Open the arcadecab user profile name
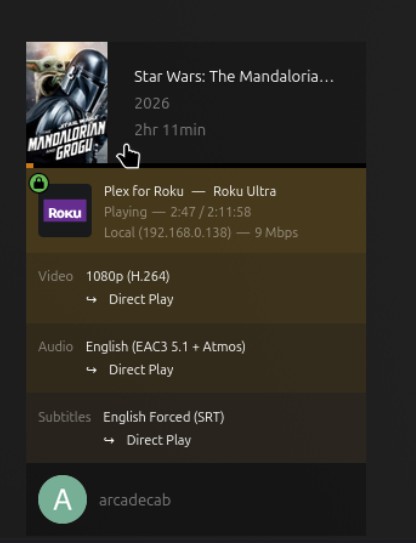The height and width of the screenshot is (543, 416). coord(135,500)
